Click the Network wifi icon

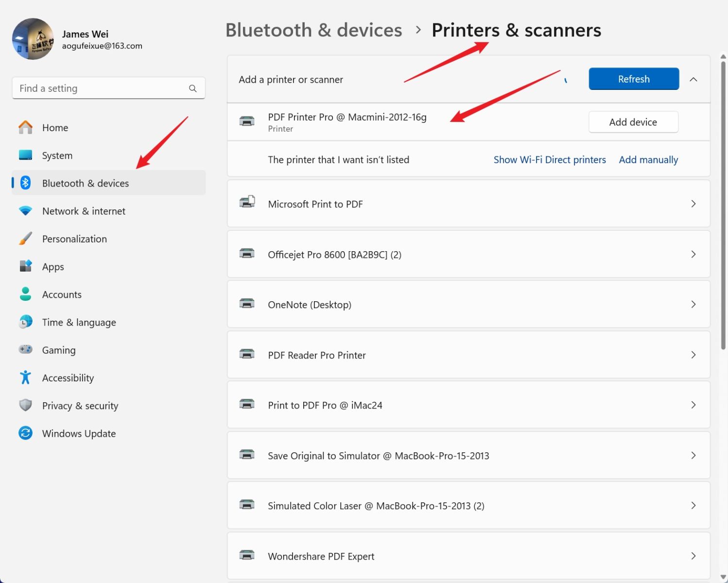click(x=25, y=211)
